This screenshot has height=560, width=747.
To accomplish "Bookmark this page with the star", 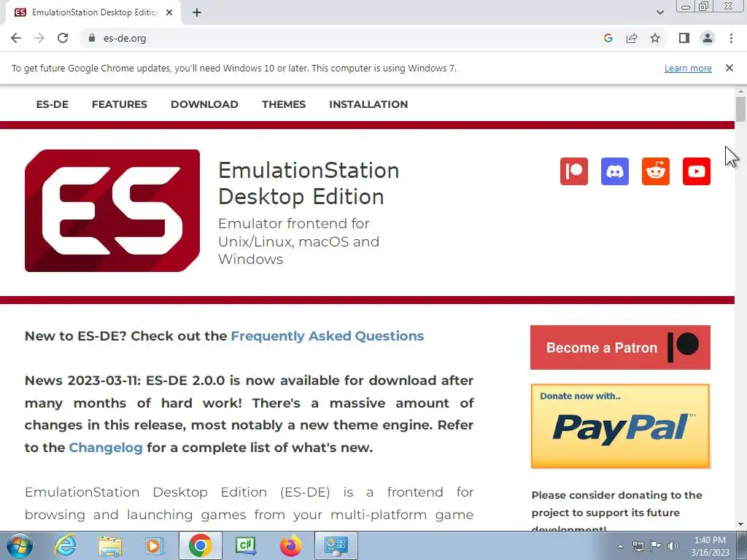I will 655,38.
